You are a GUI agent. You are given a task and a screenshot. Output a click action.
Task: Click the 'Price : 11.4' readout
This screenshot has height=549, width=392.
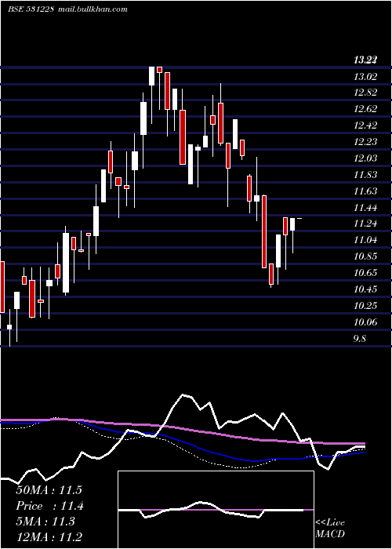49,507
